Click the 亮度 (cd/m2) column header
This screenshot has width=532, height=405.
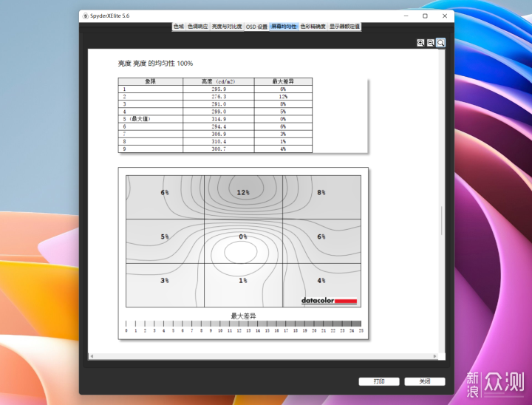click(219, 81)
